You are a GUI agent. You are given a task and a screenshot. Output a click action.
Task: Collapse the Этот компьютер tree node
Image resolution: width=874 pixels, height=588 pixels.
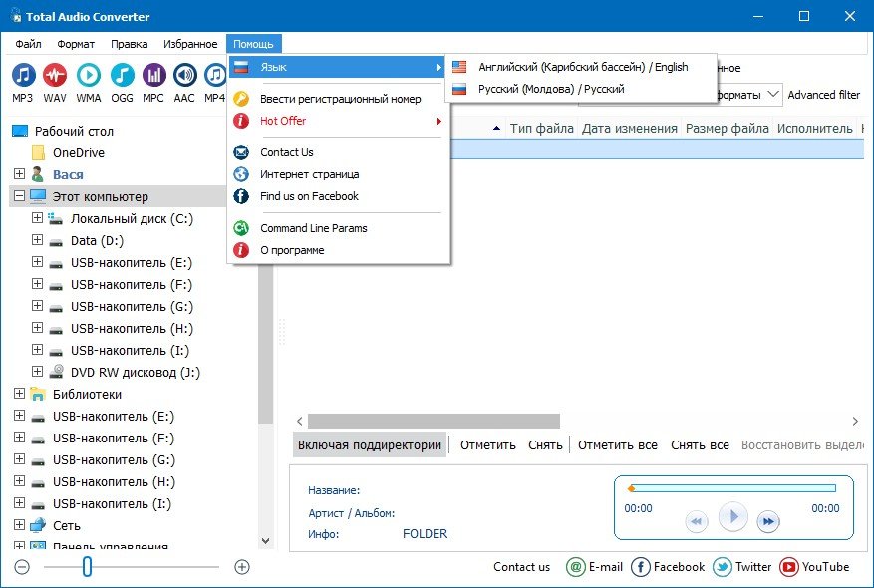click(x=19, y=196)
